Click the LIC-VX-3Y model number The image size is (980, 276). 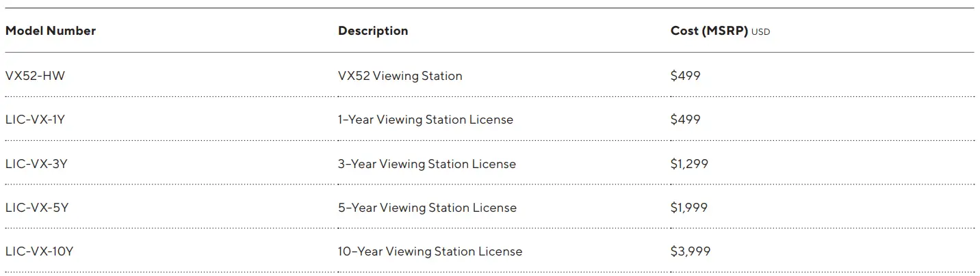(x=36, y=164)
